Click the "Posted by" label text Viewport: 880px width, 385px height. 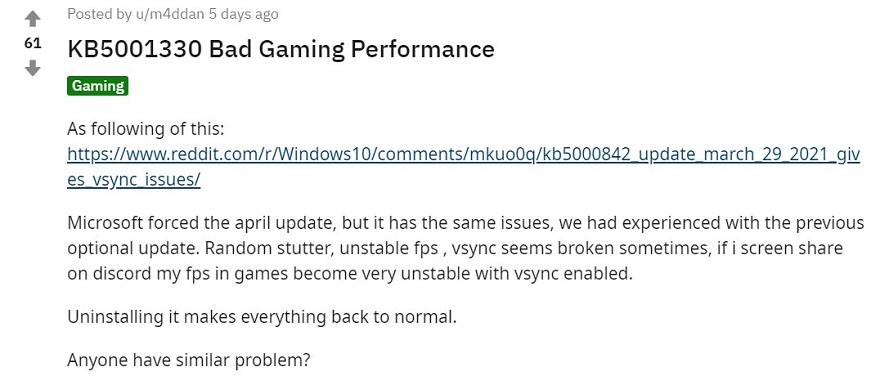coord(99,14)
